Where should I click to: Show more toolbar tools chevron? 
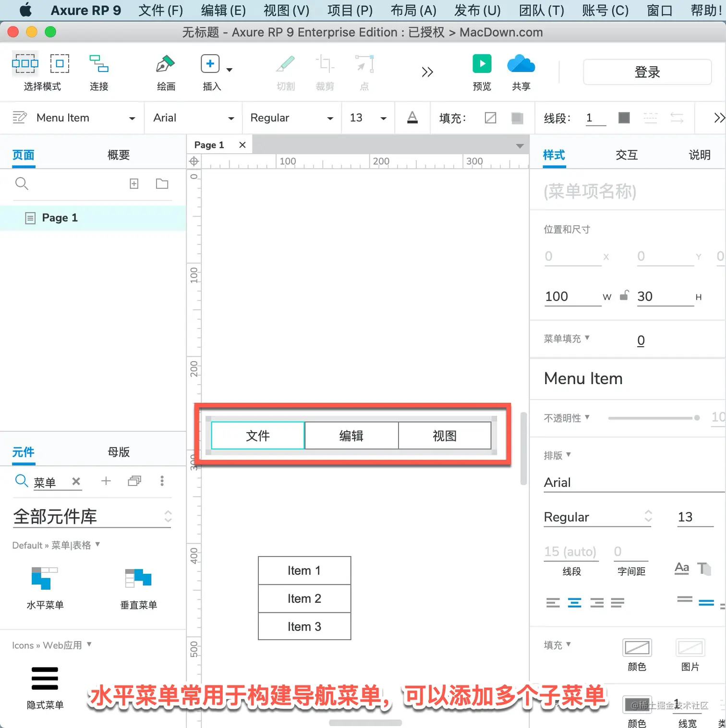pyautogui.click(x=427, y=72)
